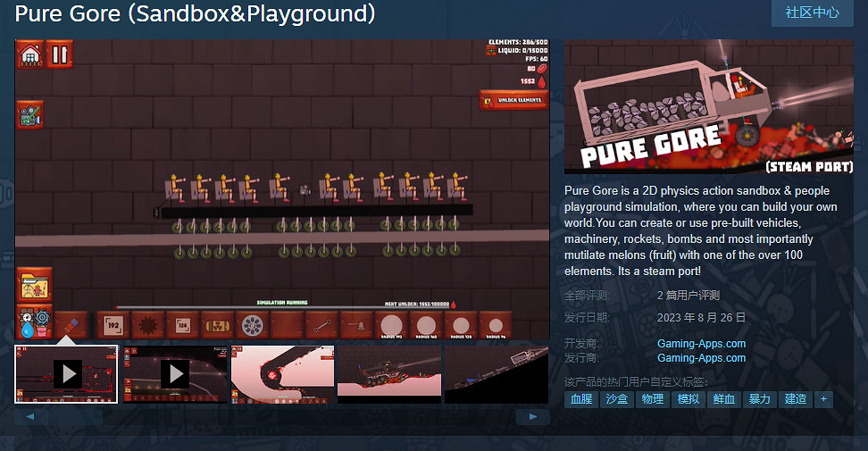Open the publisher Gaming-Apps.com link
The height and width of the screenshot is (451, 868).
pos(701,358)
